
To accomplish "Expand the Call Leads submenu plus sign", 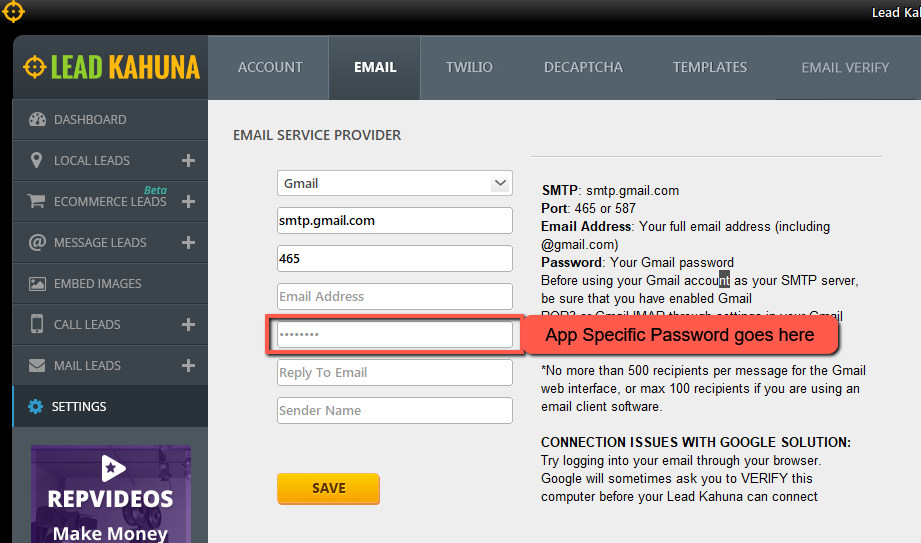I will point(188,325).
